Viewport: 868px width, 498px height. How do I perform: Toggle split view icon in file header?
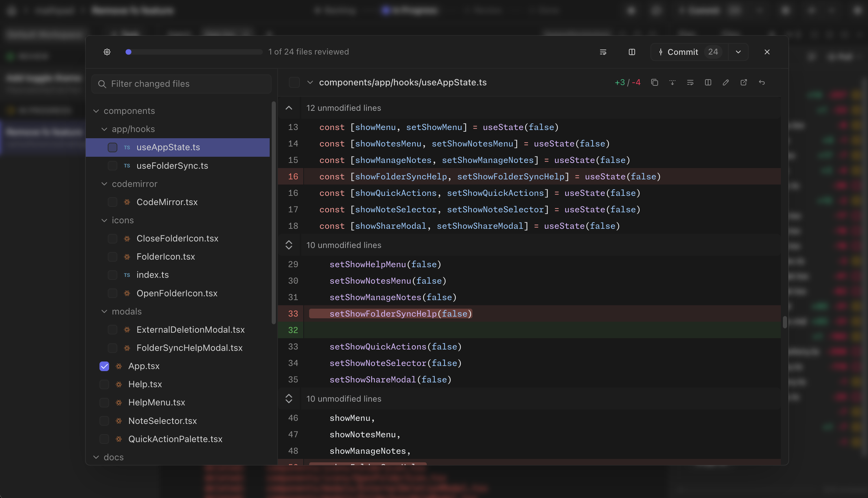pos(708,82)
